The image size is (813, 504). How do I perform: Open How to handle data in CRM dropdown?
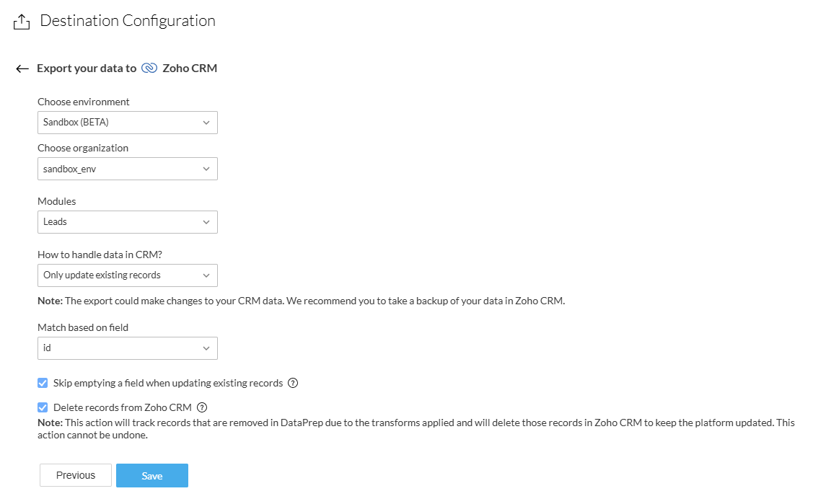pyautogui.click(x=127, y=275)
